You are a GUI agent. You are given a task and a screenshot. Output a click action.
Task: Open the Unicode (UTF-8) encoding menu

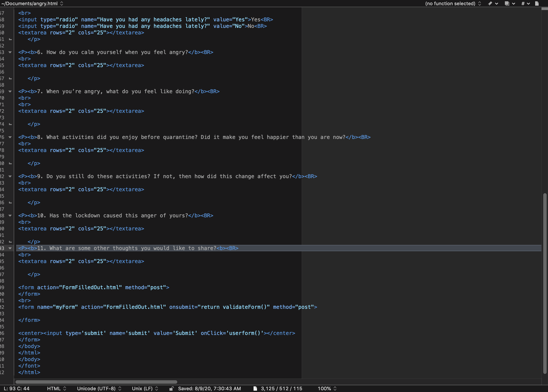click(x=99, y=388)
